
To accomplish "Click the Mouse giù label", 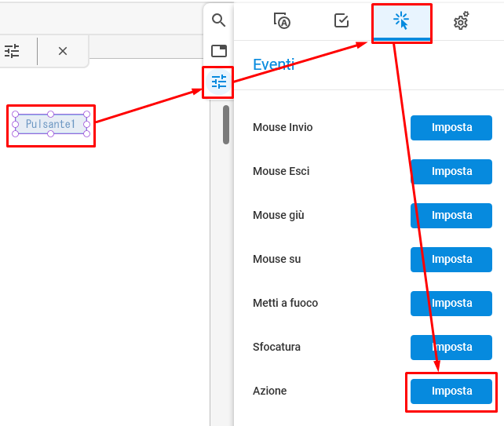I will (x=279, y=215).
